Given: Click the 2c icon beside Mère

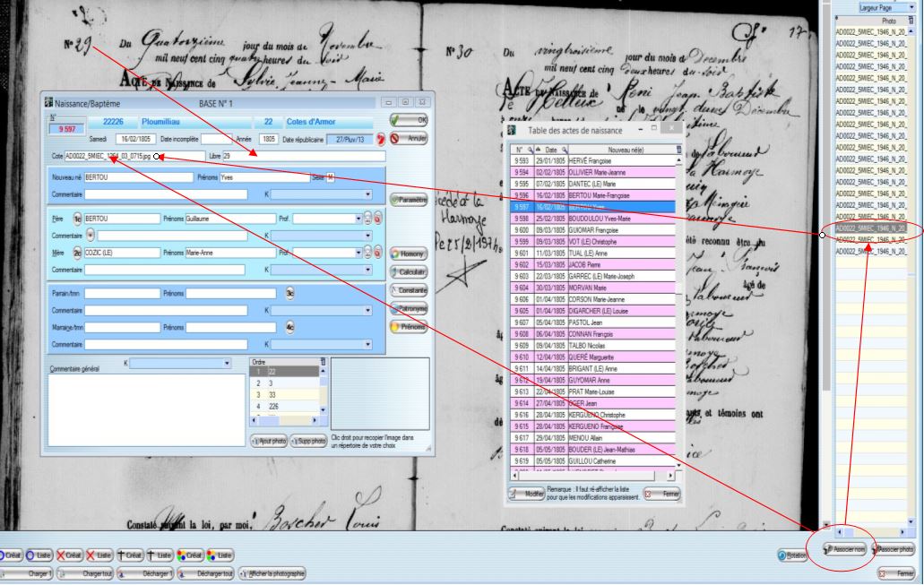Looking at the screenshot, I should pyautogui.click(x=77, y=253).
